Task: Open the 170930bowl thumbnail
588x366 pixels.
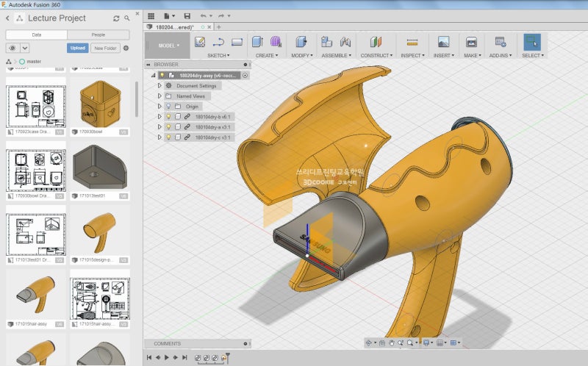Action: (100, 104)
